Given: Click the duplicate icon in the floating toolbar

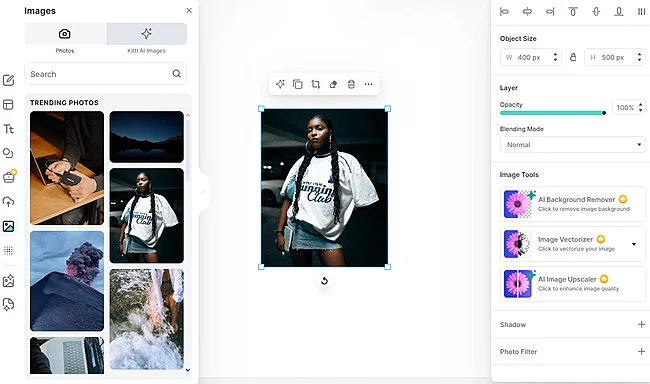Looking at the screenshot, I should coord(298,84).
